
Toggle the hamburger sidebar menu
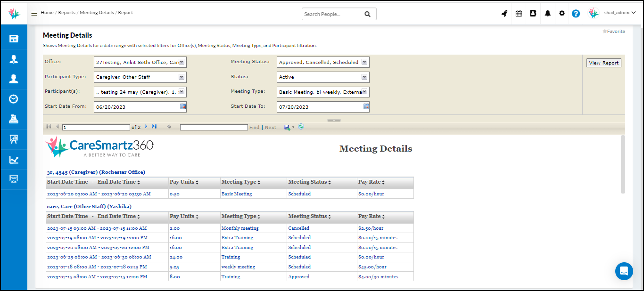pos(34,13)
